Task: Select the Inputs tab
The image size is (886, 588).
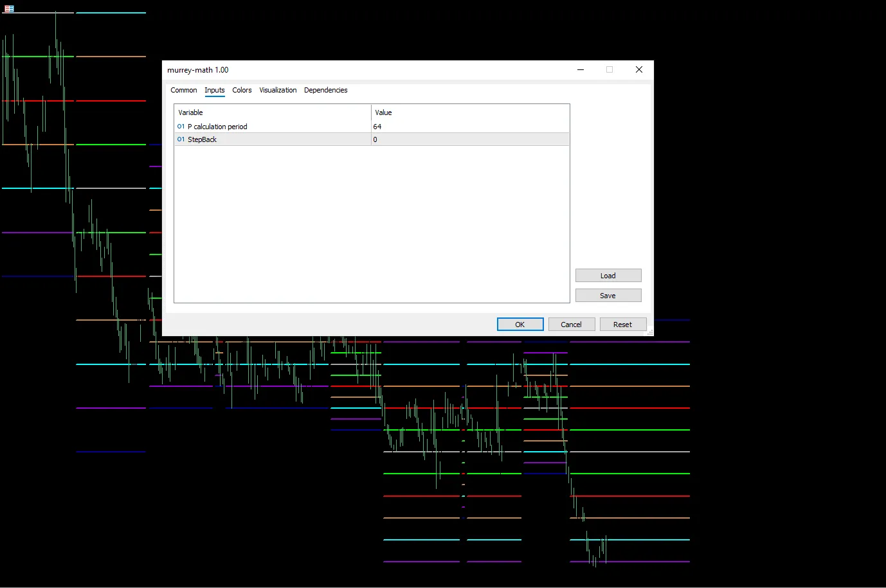Action: pos(215,90)
